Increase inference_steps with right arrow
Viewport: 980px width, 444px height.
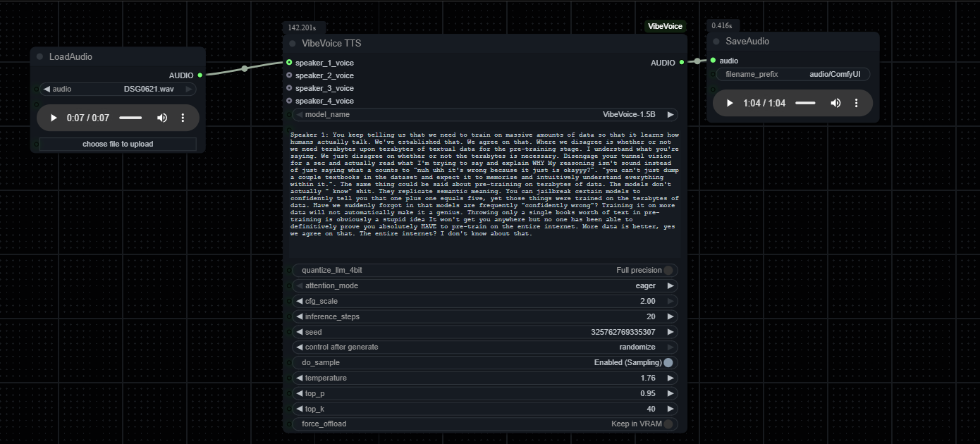pyautogui.click(x=670, y=316)
